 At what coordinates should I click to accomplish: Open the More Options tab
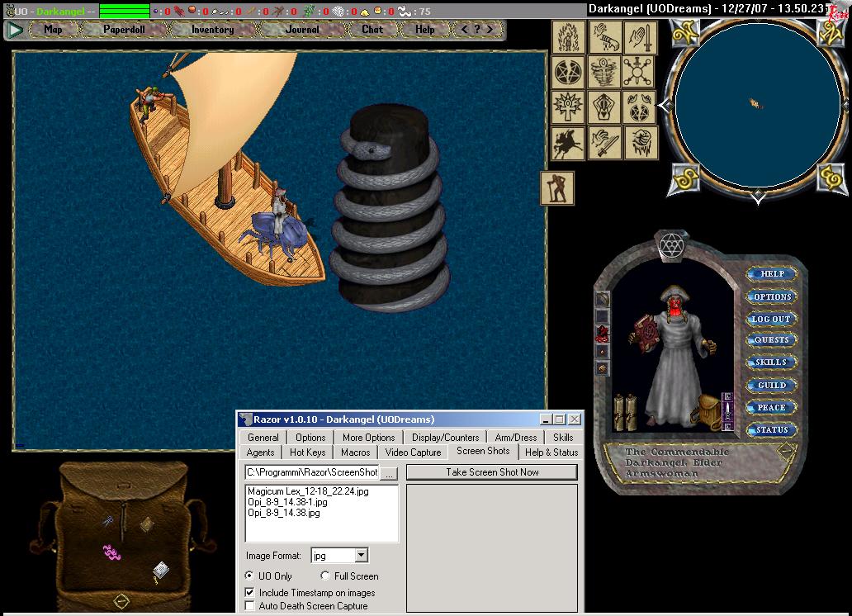[368, 437]
